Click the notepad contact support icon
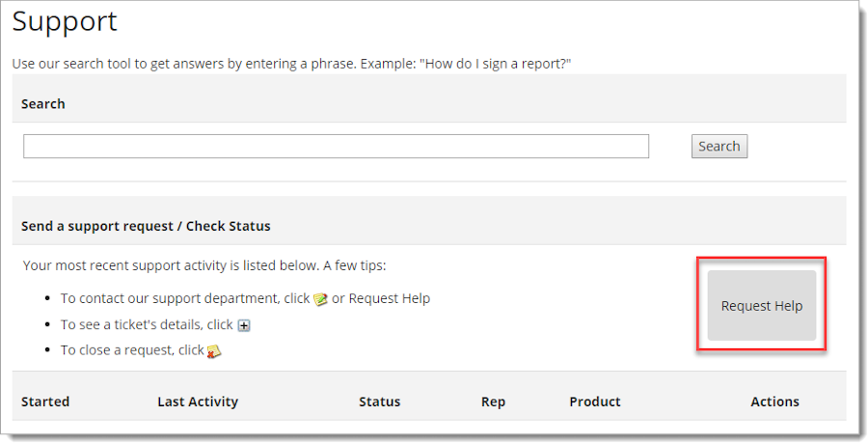868x443 pixels. 320,299
